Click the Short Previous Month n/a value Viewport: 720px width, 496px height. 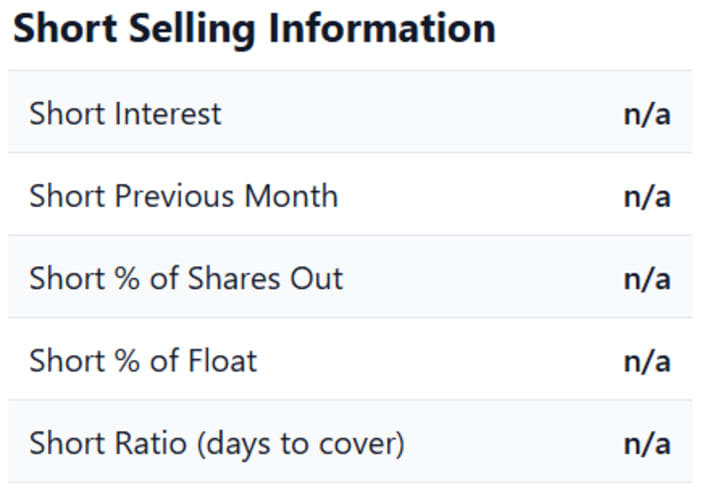tap(646, 196)
